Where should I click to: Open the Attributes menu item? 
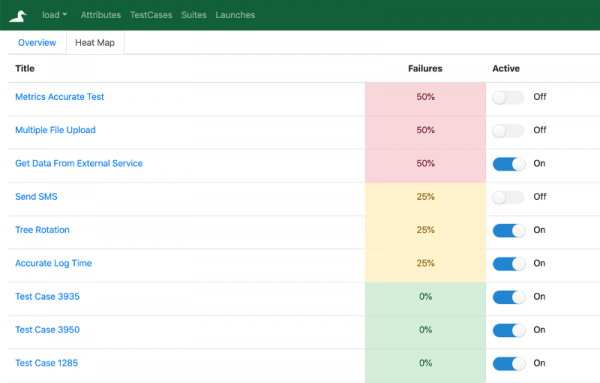[x=101, y=15]
